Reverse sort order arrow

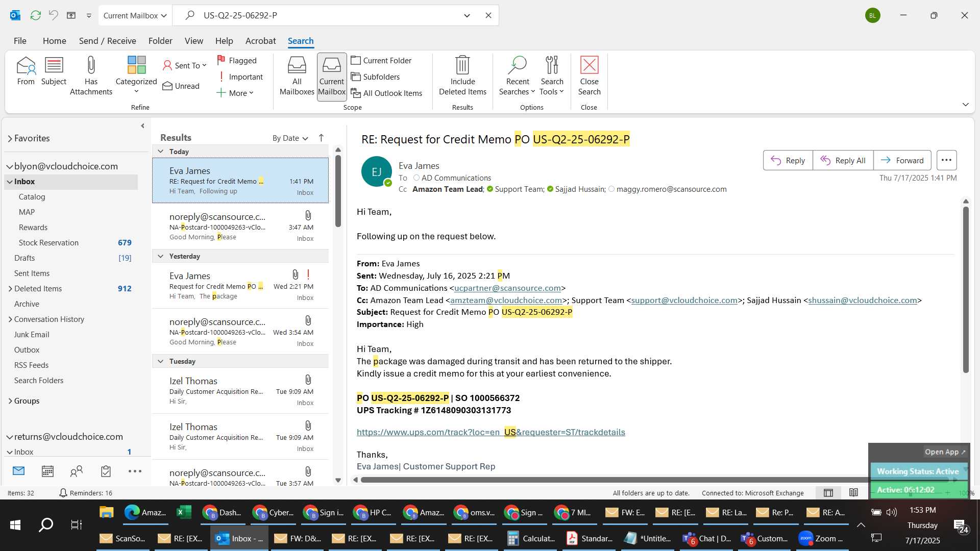[x=321, y=138]
